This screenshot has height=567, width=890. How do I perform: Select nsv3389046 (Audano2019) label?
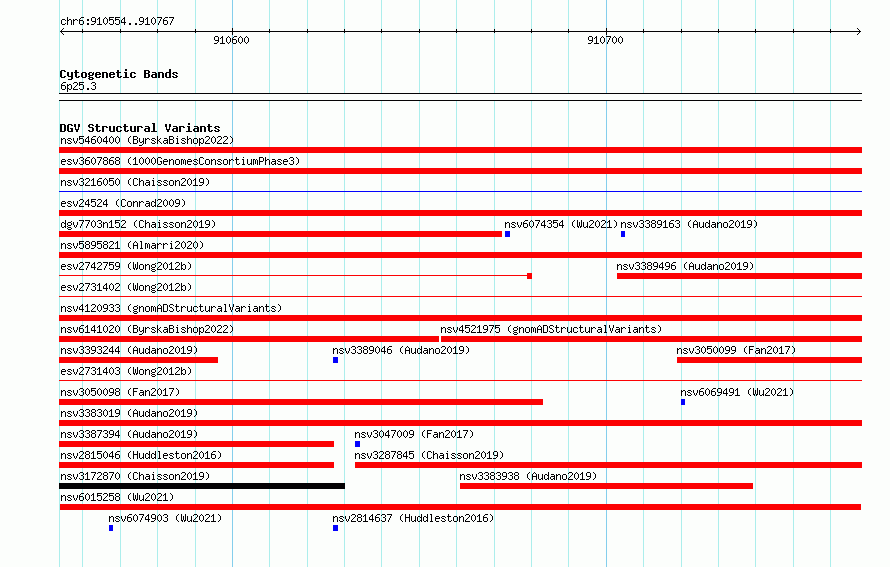[x=401, y=350]
